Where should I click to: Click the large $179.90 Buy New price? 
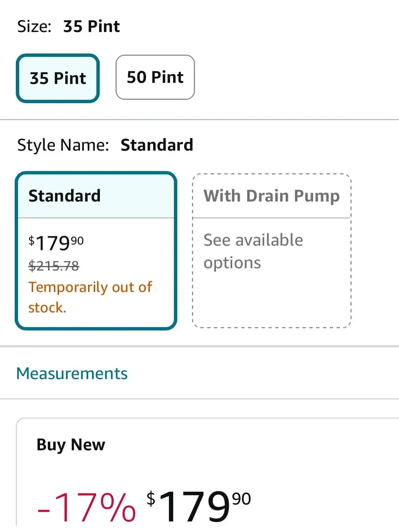198,506
